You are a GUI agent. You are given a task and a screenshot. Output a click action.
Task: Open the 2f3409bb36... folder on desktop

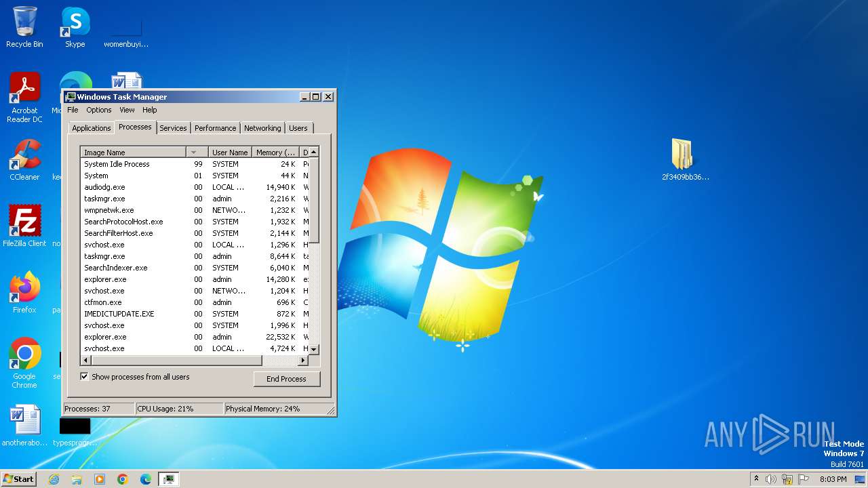(685, 160)
